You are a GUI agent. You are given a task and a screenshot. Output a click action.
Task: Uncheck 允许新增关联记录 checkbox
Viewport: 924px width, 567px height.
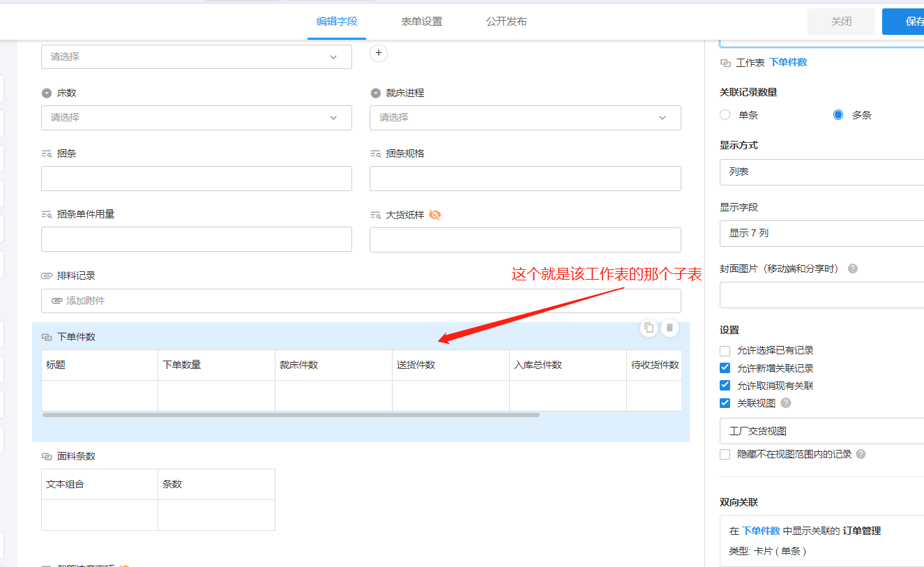coord(725,368)
